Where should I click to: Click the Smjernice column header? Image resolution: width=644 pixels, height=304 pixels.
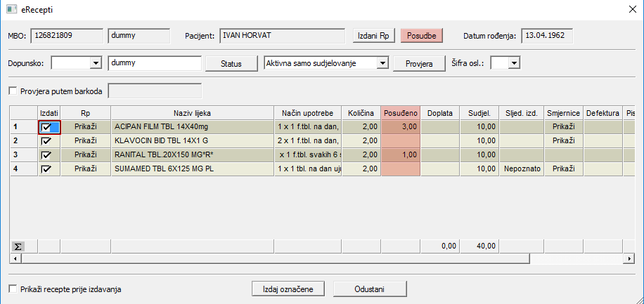click(564, 113)
